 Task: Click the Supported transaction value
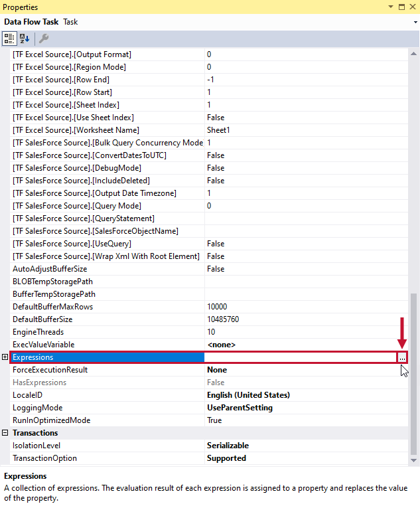(x=226, y=458)
